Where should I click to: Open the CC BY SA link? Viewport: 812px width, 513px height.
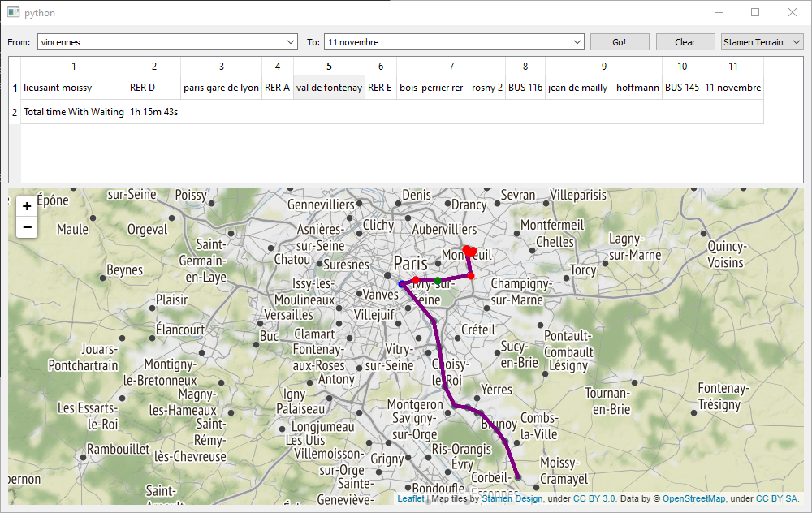click(x=777, y=498)
